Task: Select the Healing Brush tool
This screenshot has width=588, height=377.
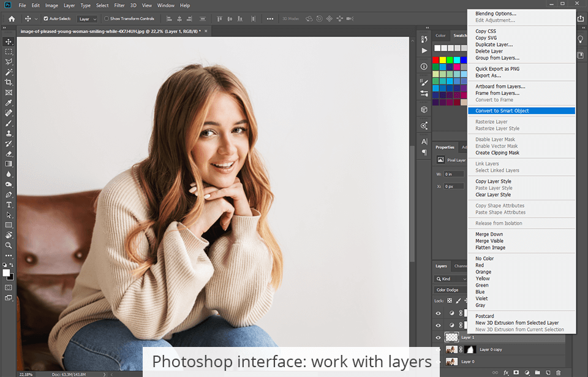Action: [9, 113]
